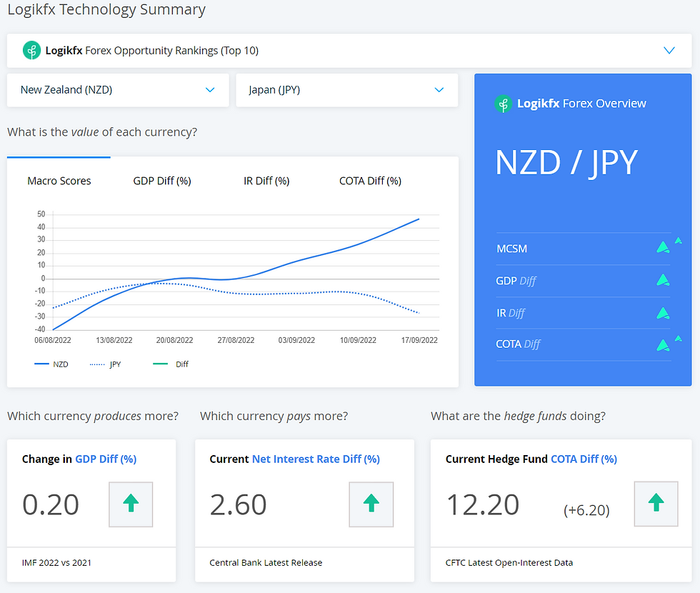Viewport: 700px width, 593px height.
Task: Click the Logikfx logo in Forex Overview panel
Action: [x=504, y=104]
